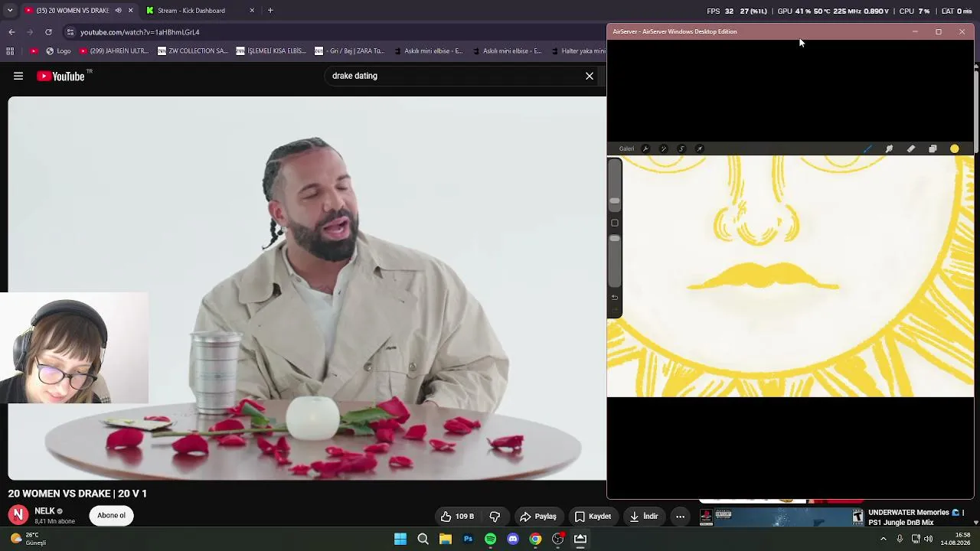Click the brush opacity slider handle

615,239
